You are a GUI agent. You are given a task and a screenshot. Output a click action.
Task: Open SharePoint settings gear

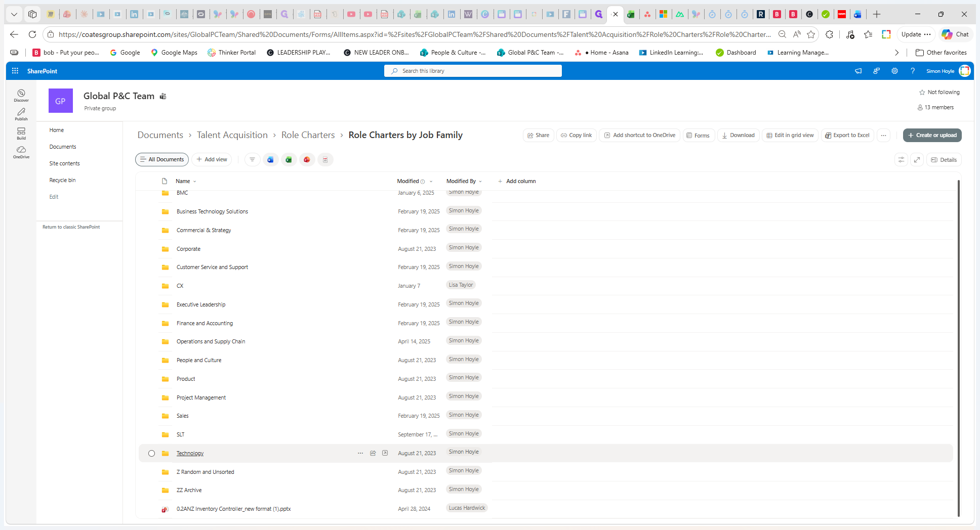894,71
